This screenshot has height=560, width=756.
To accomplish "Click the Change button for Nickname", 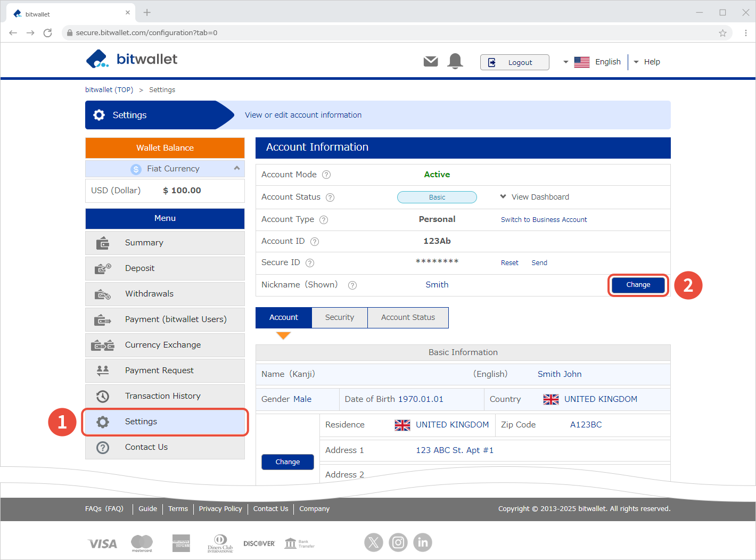I will tap(638, 285).
